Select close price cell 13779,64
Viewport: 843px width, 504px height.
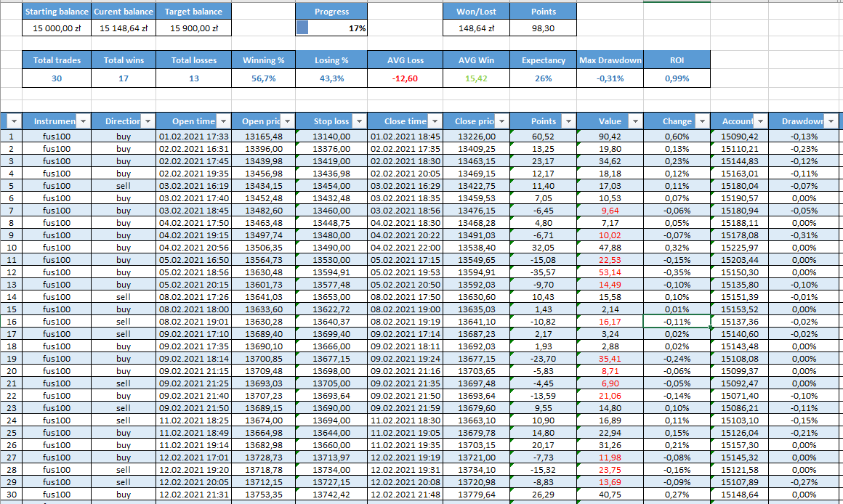476,495
